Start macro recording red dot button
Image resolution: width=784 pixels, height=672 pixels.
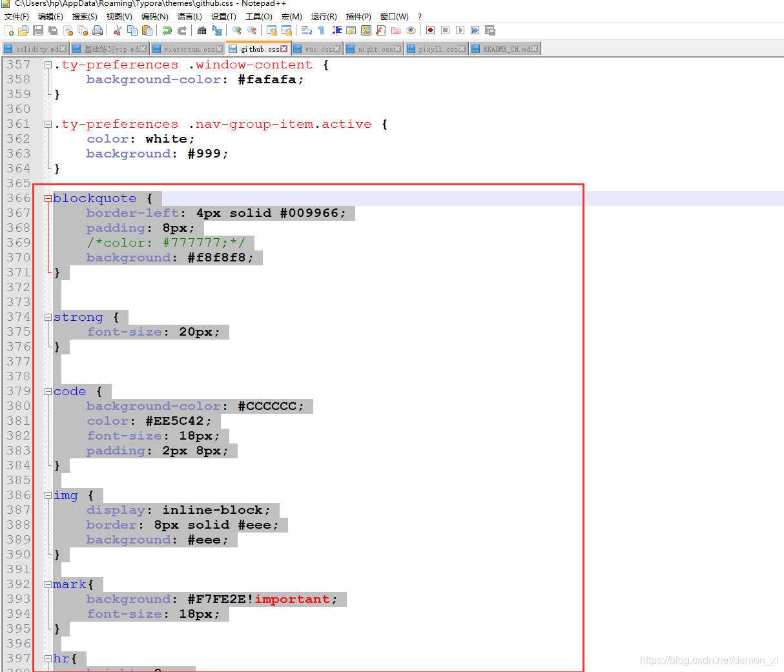(430, 30)
